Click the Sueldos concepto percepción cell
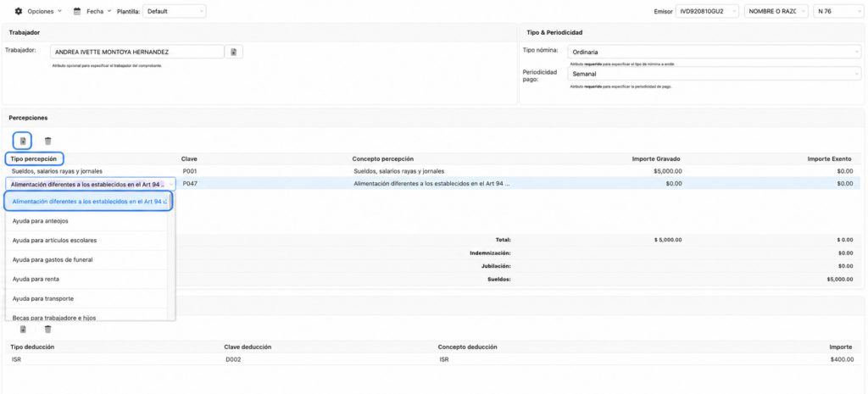Image resolution: width=868 pixels, height=394 pixels. click(x=398, y=171)
